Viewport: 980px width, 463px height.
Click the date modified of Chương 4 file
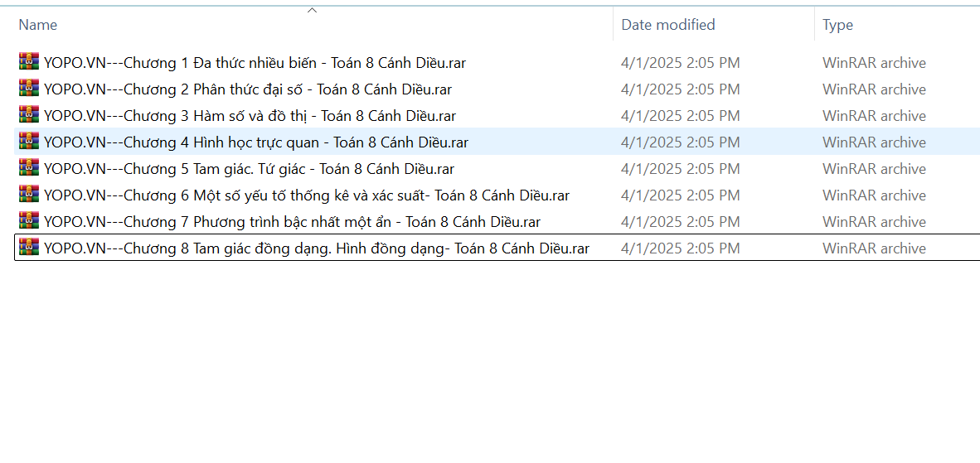tap(680, 142)
